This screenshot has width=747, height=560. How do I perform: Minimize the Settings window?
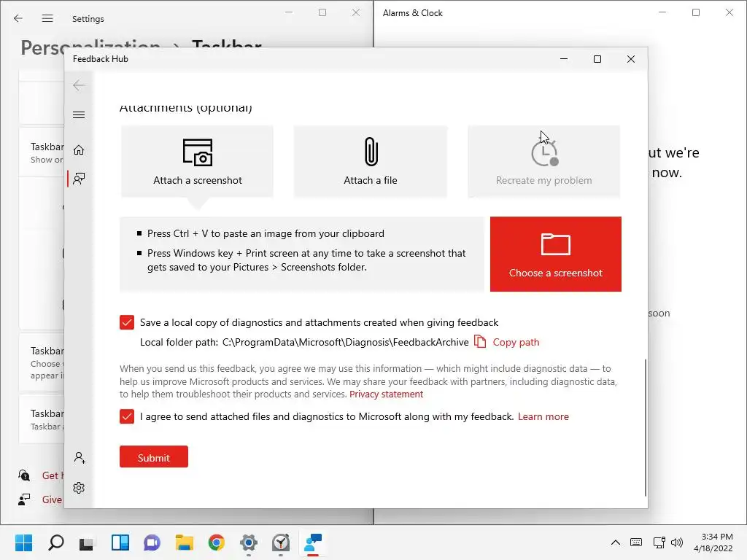tap(289, 13)
